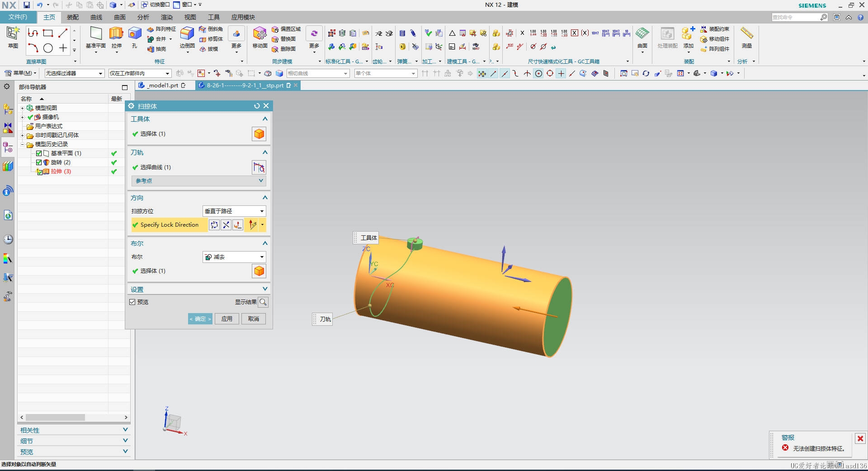The height and width of the screenshot is (471, 868).
Task: Click the tool body selection cube icon
Action: click(259, 134)
